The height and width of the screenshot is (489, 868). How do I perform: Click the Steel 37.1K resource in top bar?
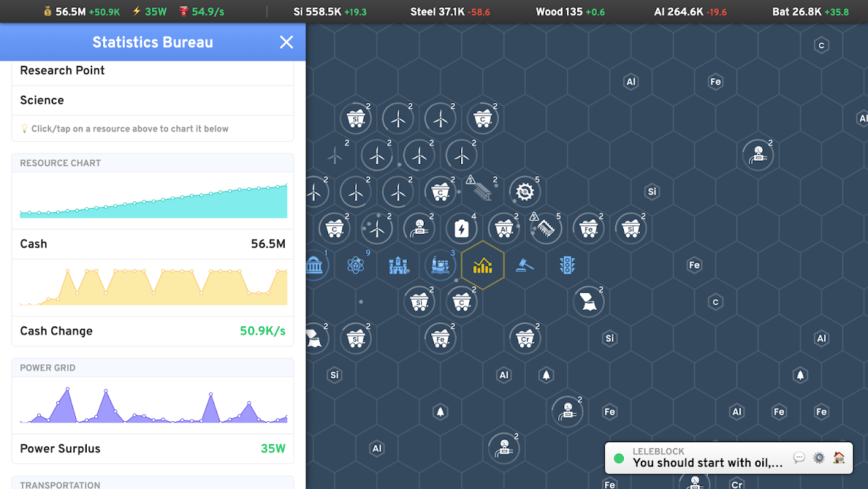tap(450, 12)
